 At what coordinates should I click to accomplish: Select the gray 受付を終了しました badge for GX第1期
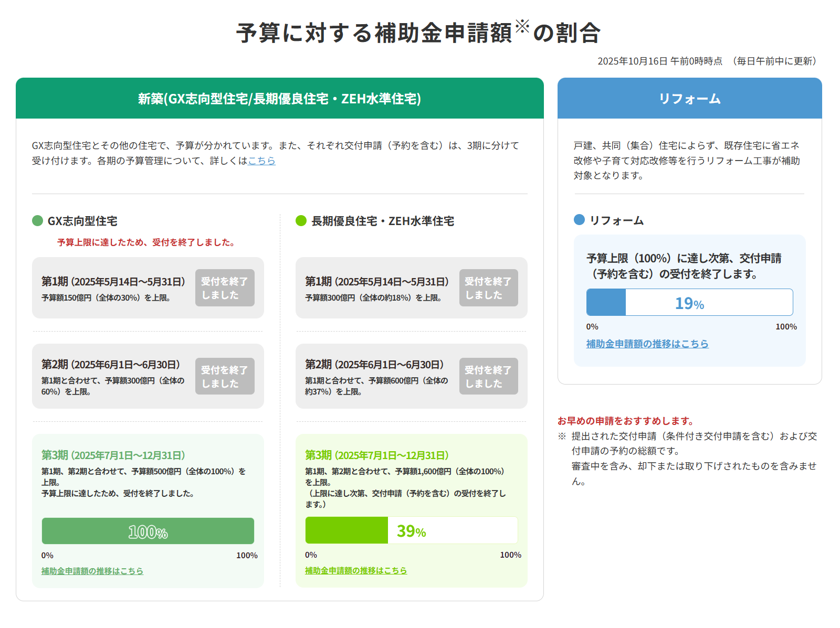click(x=224, y=288)
